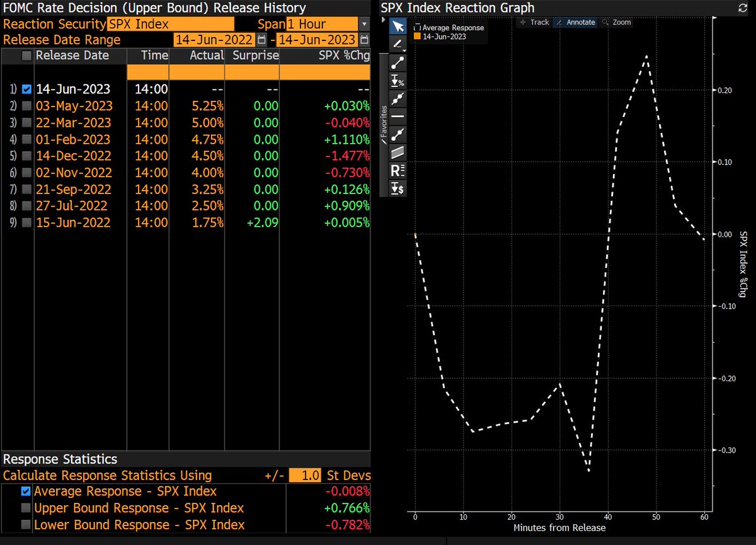Toggle the select-all header checkbox
756x545 pixels.
point(26,55)
